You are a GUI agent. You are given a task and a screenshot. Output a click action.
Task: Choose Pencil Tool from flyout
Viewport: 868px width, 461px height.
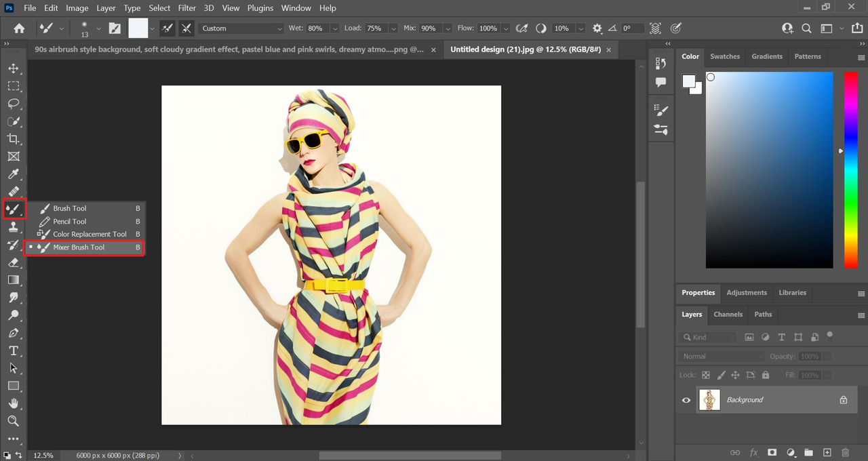click(x=70, y=222)
